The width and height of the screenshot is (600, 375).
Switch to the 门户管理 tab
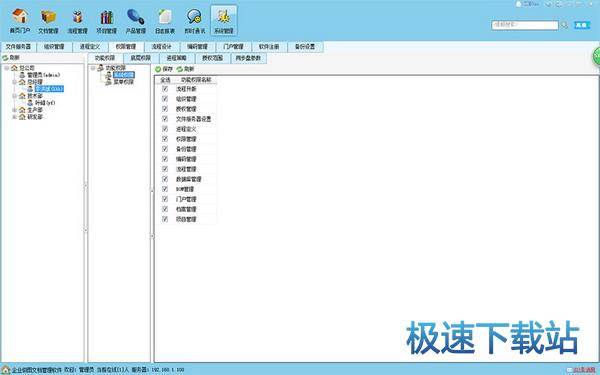pyautogui.click(x=233, y=47)
